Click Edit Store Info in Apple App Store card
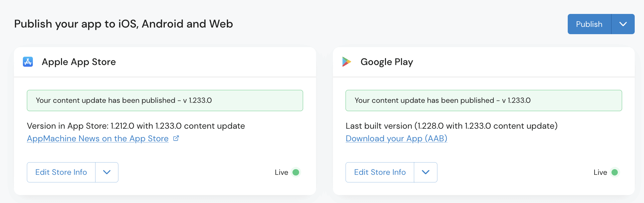Image resolution: width=644 pixels, height=203 pixels. pos(61,172)
